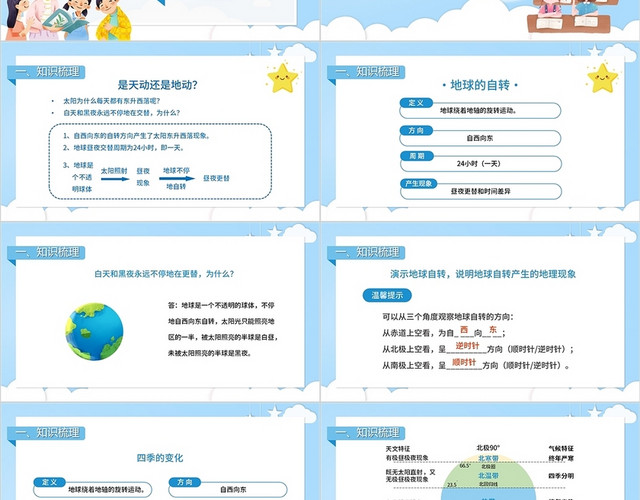Screen dimensions: 640x500
Task: Click the 周期 label
Action: (x=417, y=156)
